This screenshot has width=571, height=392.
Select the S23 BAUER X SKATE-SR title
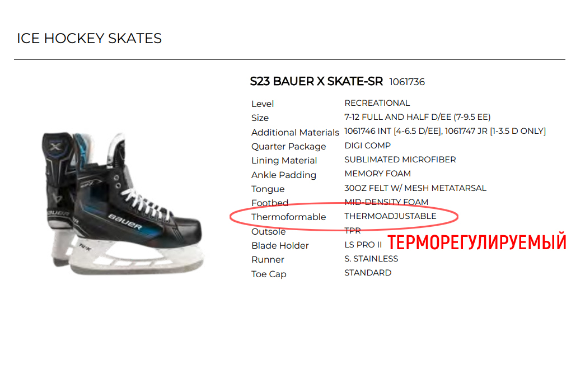316,81
